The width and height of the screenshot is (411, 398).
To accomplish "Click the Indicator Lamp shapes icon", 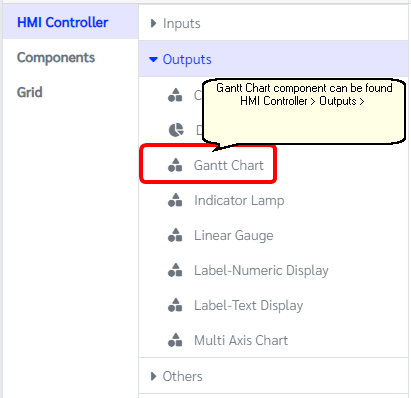I will [175, 200].
